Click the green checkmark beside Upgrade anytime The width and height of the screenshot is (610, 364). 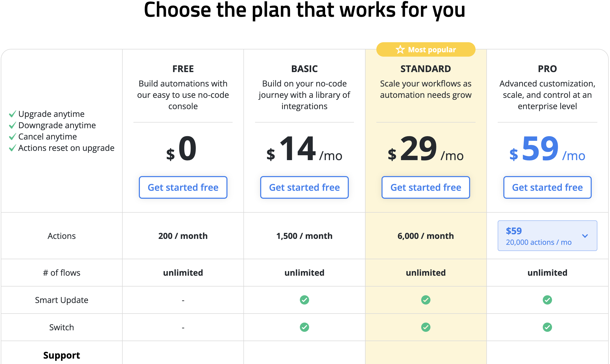pos(12,114)
